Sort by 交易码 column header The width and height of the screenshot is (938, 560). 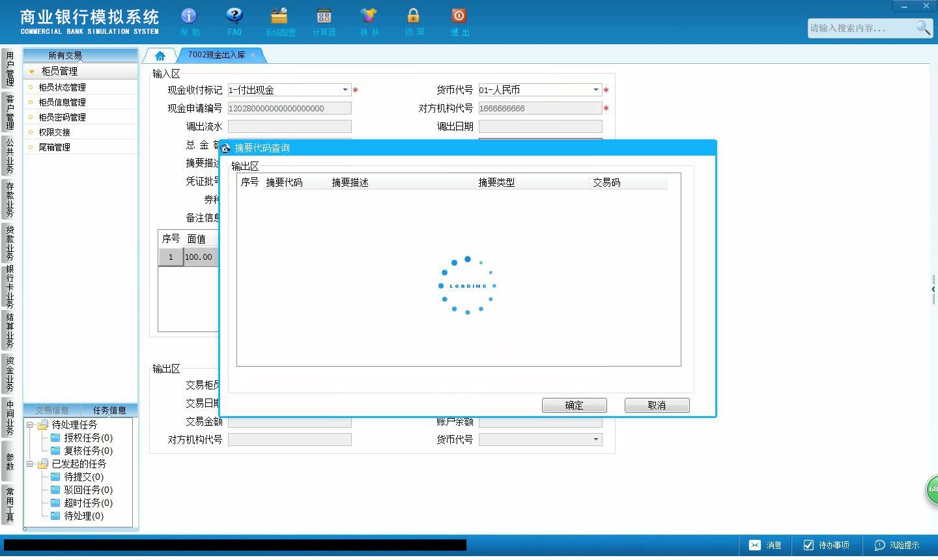tap(628, 182)
